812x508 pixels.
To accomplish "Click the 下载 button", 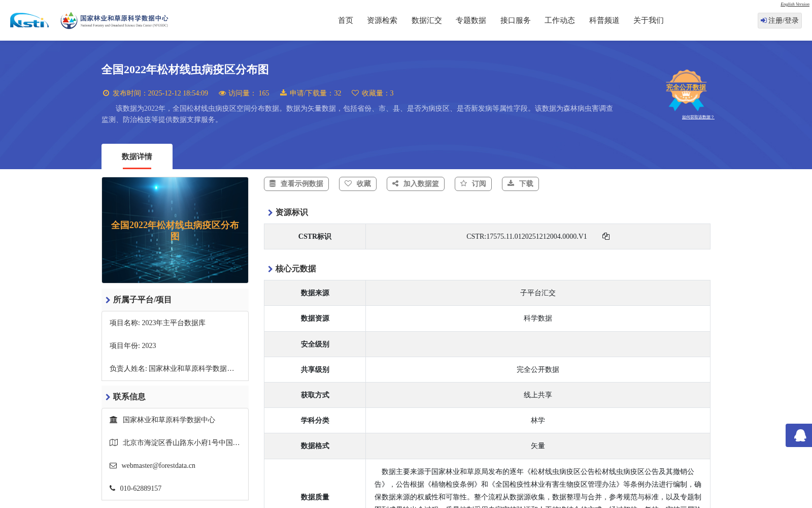I will (520, 184).
